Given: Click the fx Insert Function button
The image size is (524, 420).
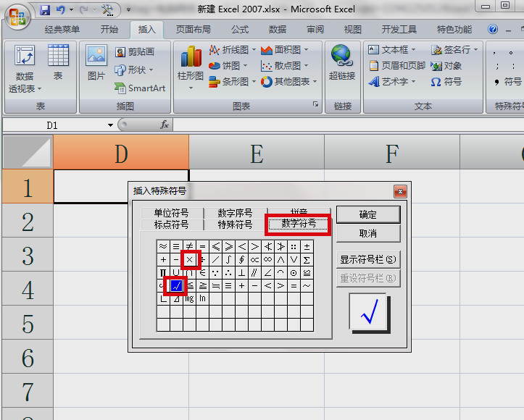Looking at the screenshot, I should click(164, 125).
